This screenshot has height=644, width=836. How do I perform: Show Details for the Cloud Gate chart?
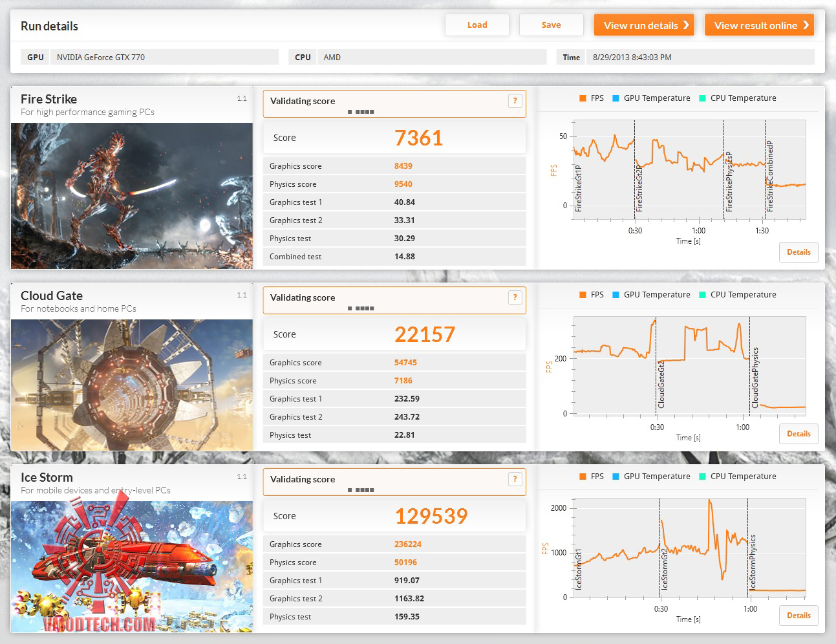tap(798, 434)
